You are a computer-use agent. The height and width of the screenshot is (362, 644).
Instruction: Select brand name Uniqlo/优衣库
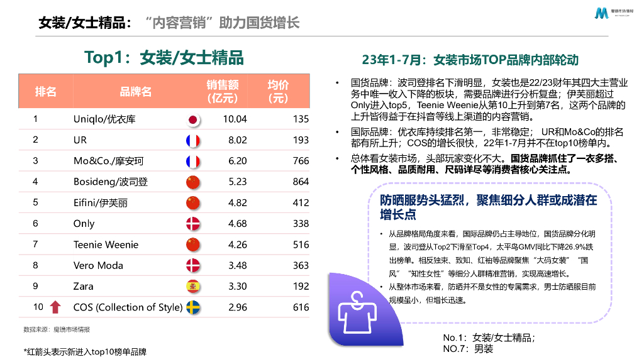pos(104,119)
